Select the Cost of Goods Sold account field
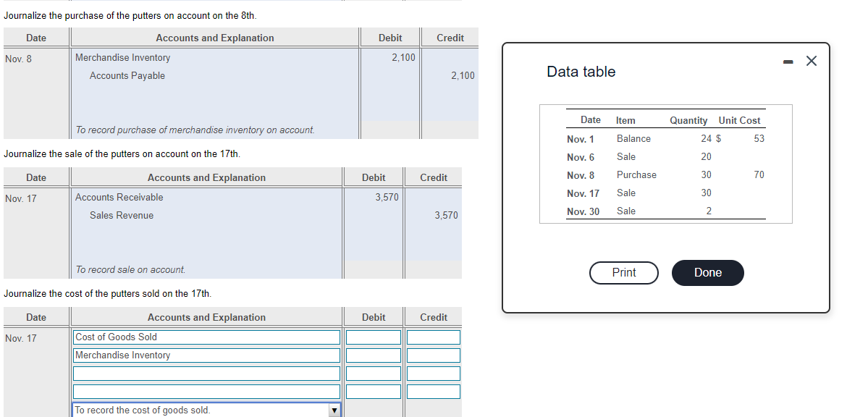The image size is (868, 417). [207, 337]
